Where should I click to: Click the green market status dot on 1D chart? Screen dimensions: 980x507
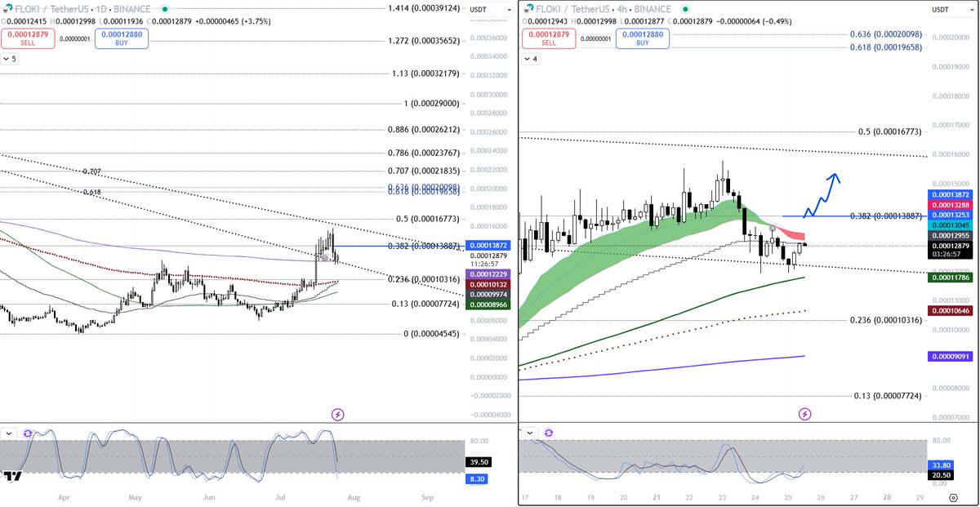coord(163,10)
